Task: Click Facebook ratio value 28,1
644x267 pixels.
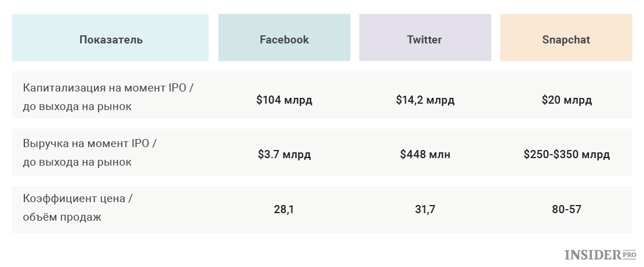Action: click(284, 210)
